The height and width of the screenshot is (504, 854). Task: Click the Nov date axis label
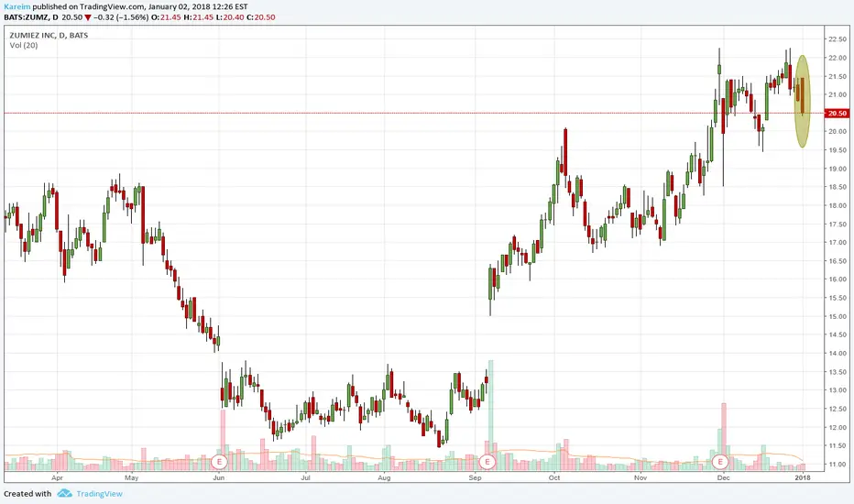point(640,477)
